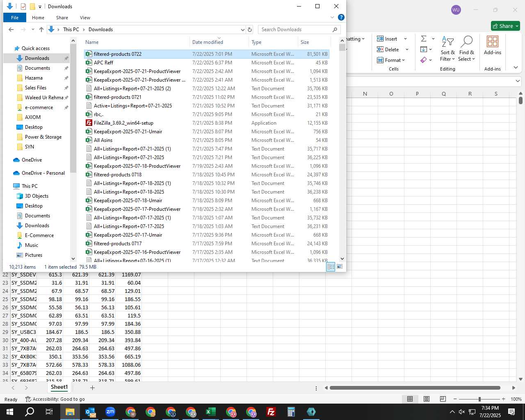Open FileZilla from the taskbar
The height and width of the screenshot is (420, 525).
(x=271, y=412)
